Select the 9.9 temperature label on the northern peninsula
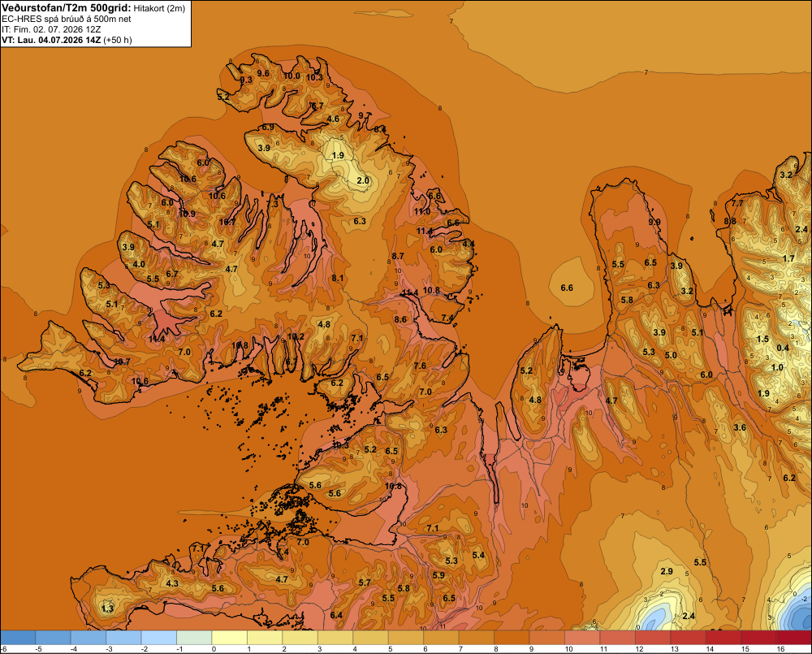The width and height of the screenshot is (812, 654). coord(654,222)
